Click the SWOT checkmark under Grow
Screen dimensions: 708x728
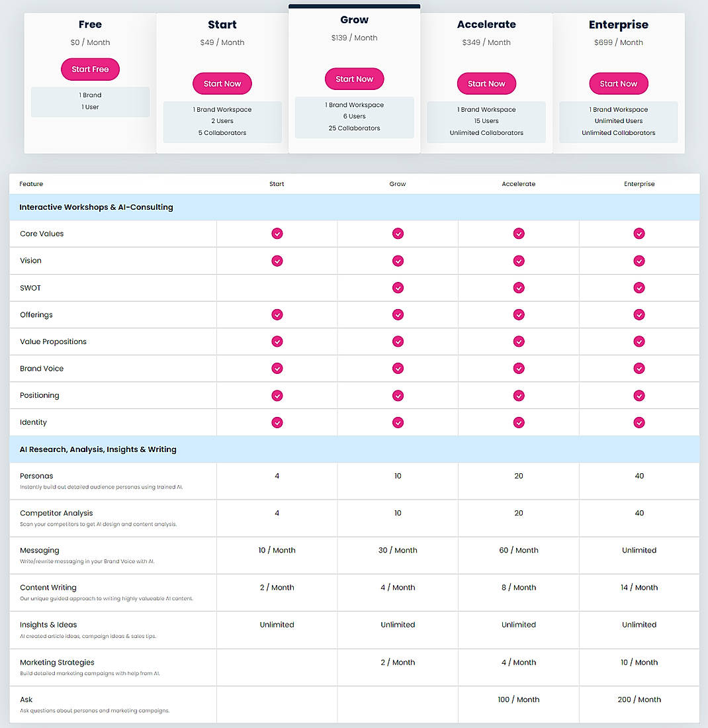coord(398,288)
